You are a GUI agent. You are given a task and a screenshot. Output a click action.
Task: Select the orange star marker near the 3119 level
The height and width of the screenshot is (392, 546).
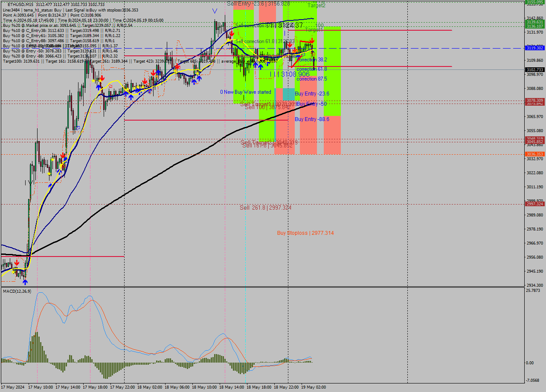[295, 51]
